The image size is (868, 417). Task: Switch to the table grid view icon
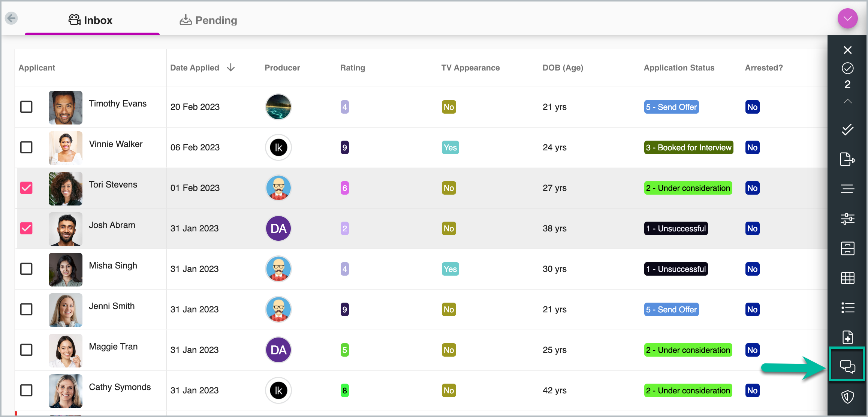point(847,278)
